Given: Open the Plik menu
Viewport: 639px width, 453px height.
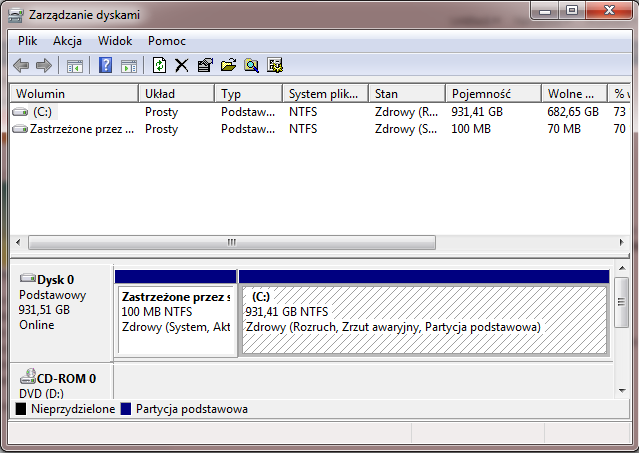Looking at the screenshot, I should tap(27, 41).
